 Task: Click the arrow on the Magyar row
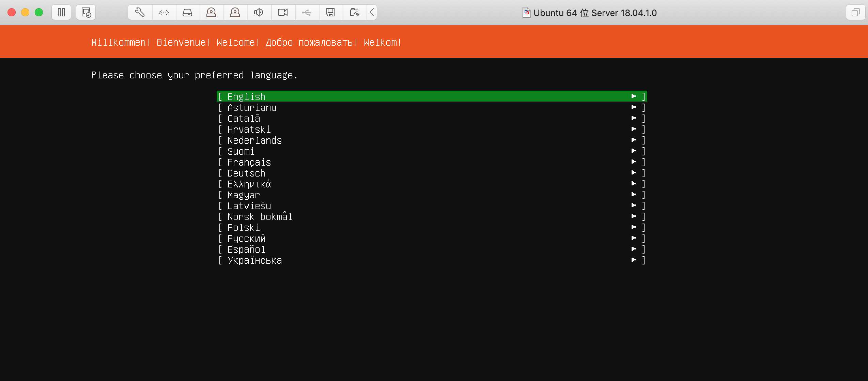[634, 194]
